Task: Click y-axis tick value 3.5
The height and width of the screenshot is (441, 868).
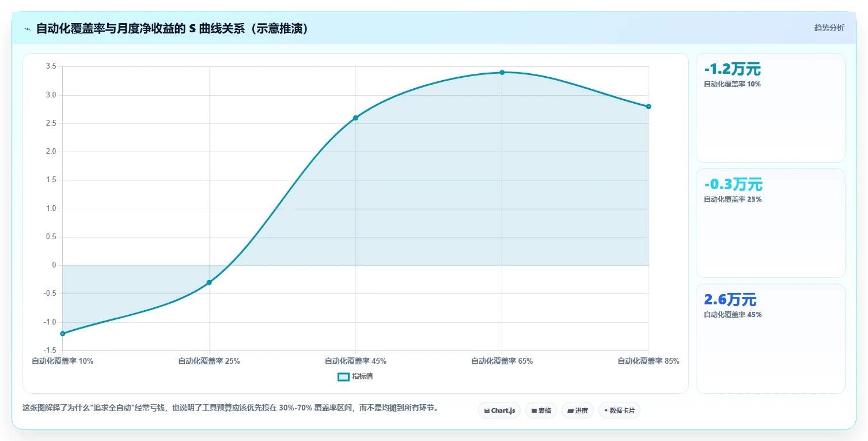Action: (51, 66)
